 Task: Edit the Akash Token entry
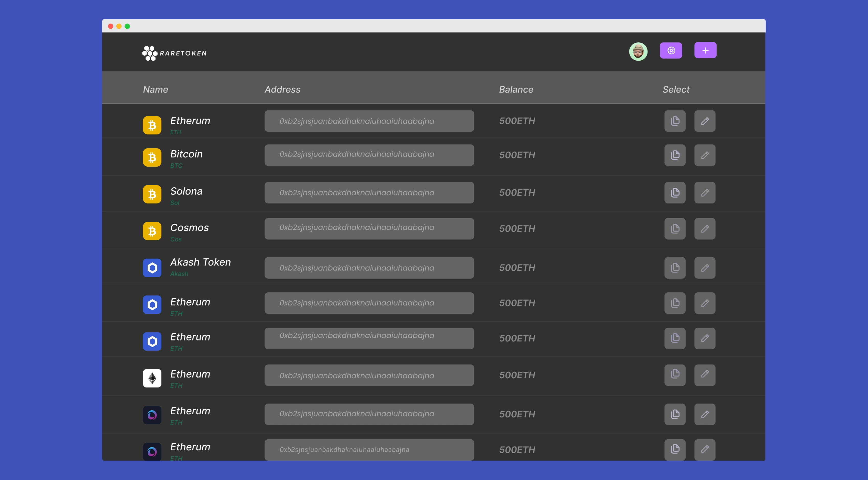[705, 268]
